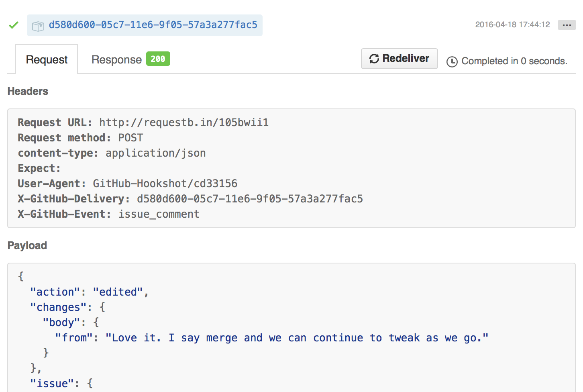
Task: Collapse delivery details with ellipsis button
Action: point(567,25)
